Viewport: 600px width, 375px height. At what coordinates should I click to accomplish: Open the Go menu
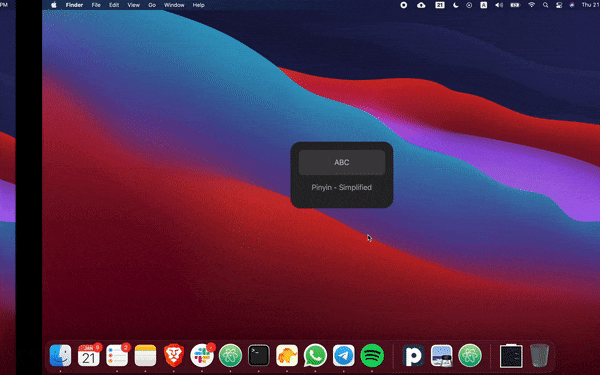(x=152, y=5)
